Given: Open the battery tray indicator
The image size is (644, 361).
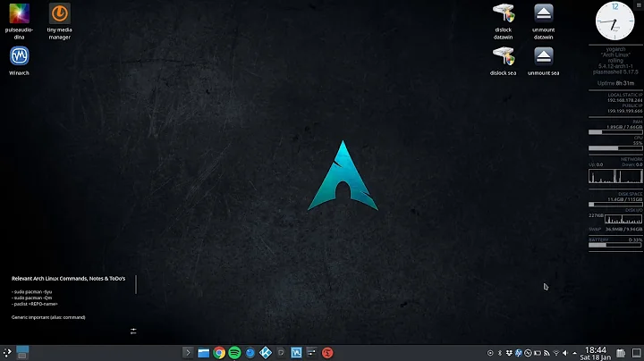Looking at the screenshot, I should (x=538, y=353).
